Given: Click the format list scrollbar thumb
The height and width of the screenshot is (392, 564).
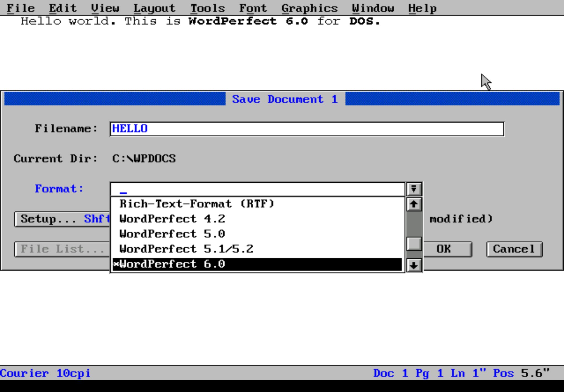Looking at the screenshot, I should tap(414, 244).
